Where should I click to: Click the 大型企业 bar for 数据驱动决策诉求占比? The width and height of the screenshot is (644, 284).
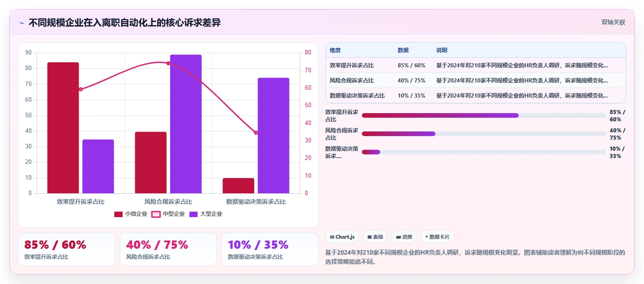[274, 136]
